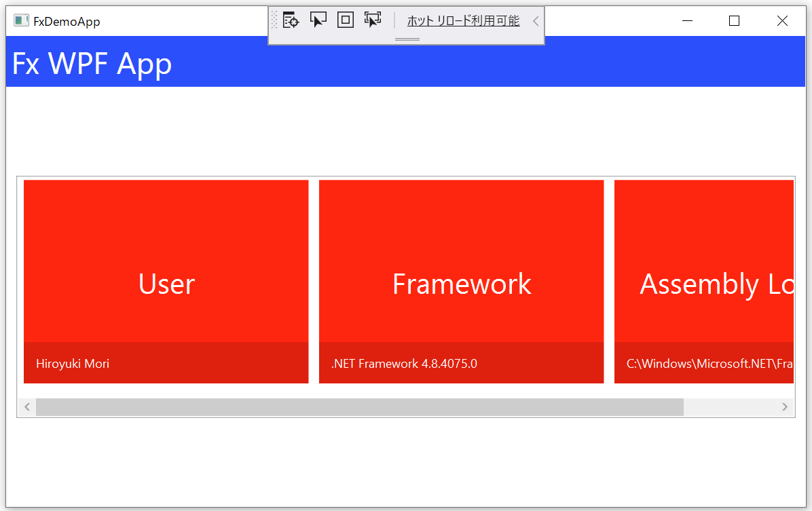812x511 pixels.
Task: Select the Assembly Location tile
Action: tap(704, 282)
